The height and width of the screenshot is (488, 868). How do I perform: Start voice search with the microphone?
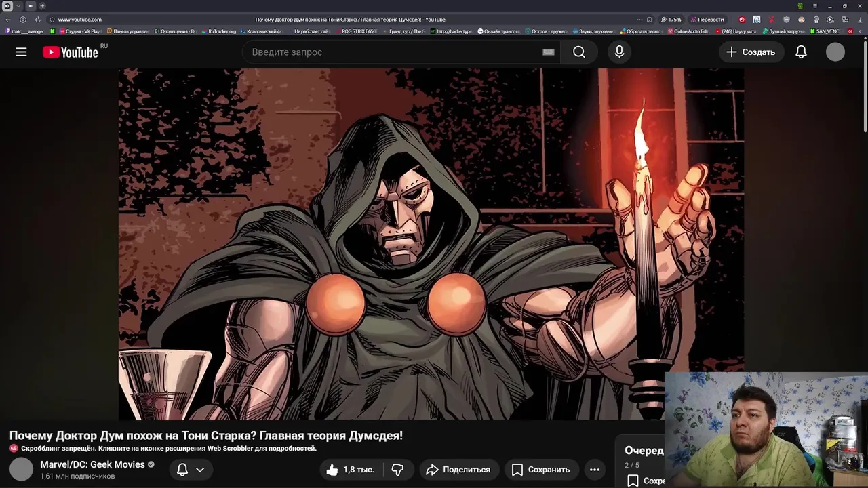(619, 52)
